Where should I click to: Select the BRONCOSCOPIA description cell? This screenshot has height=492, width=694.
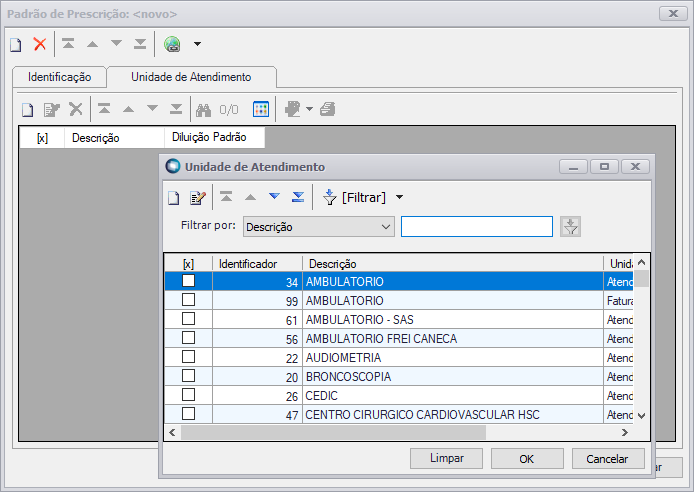pos(453,377)
